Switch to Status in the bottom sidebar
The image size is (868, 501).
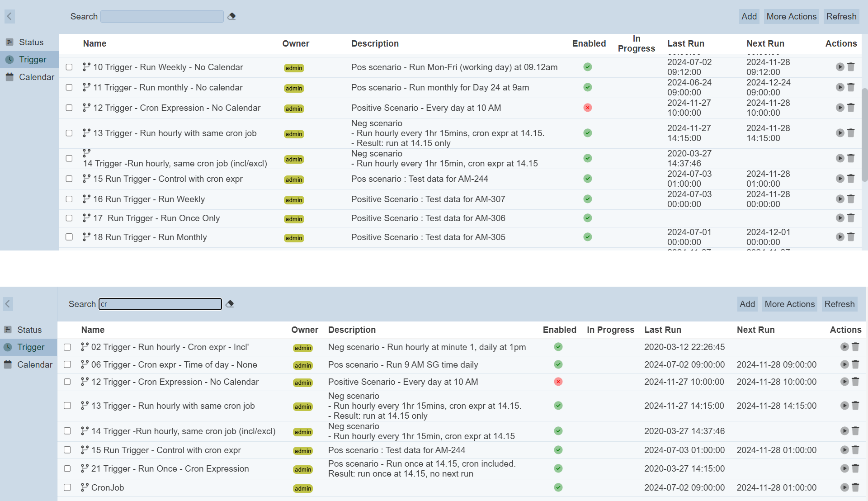29,330
